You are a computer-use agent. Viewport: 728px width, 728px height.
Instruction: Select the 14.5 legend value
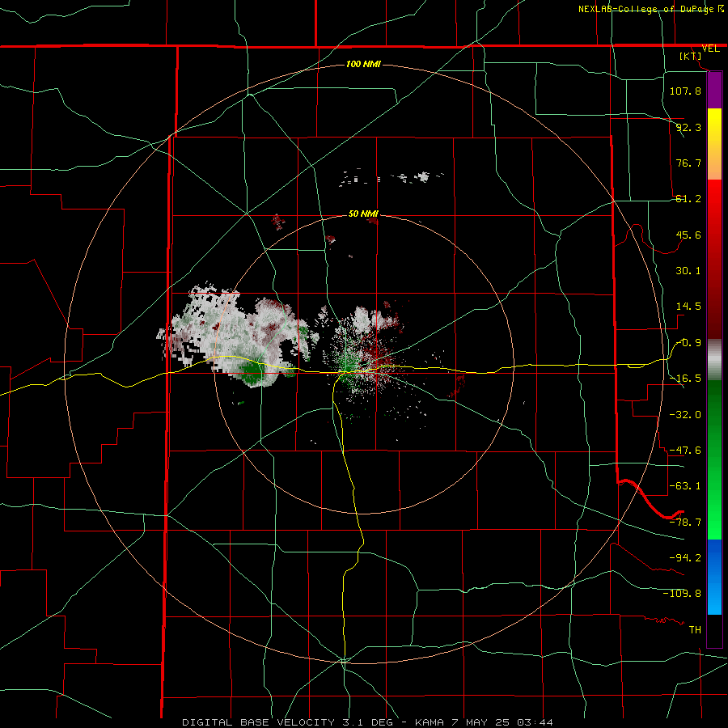(x=688, y=307)
